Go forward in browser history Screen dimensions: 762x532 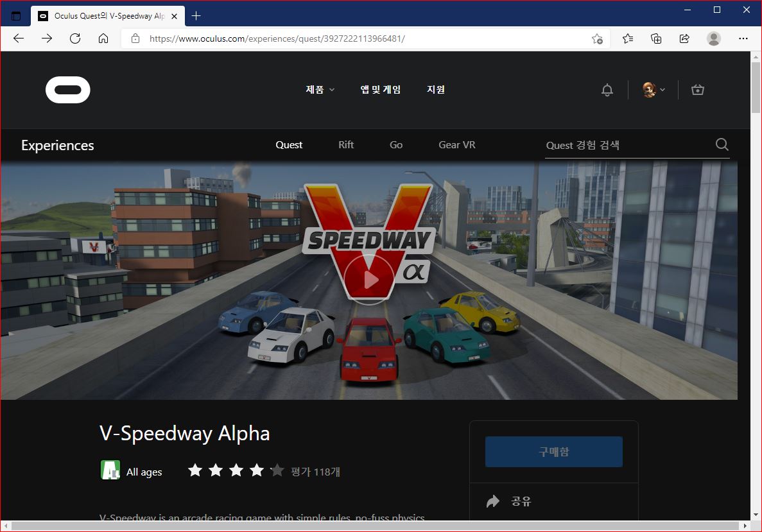[47, 39]
